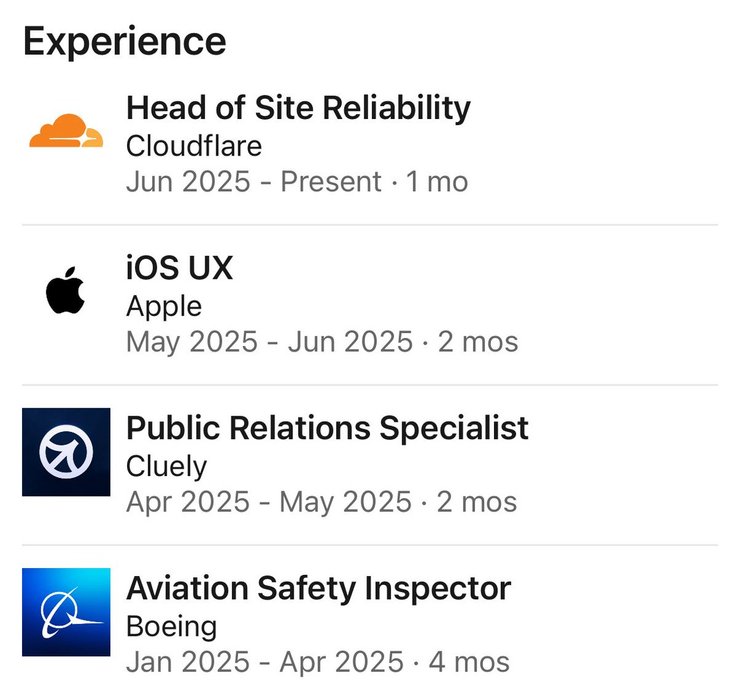Select the Boeing logo thumbnail
740x700 pixels.
(66, 612)
